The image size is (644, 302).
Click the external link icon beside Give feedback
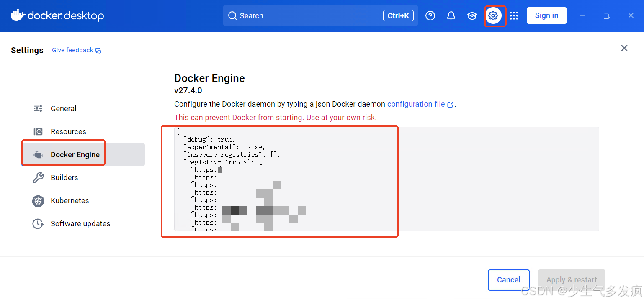pyautogui.click(x=98, y=51)
